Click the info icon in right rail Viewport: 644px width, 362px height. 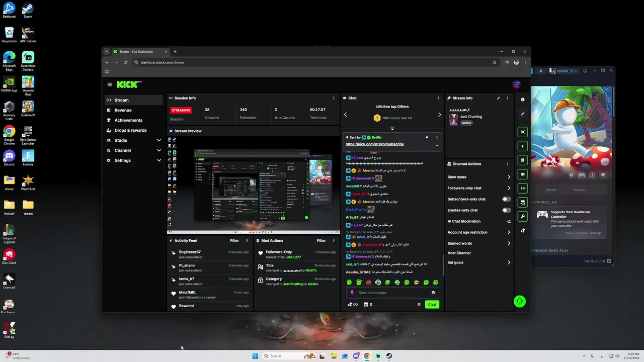(x=523, y=100)
